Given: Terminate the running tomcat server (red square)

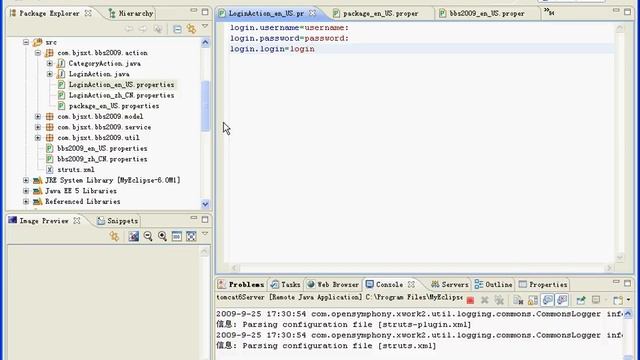Looking at the screenshot, I should click(470, 300).
